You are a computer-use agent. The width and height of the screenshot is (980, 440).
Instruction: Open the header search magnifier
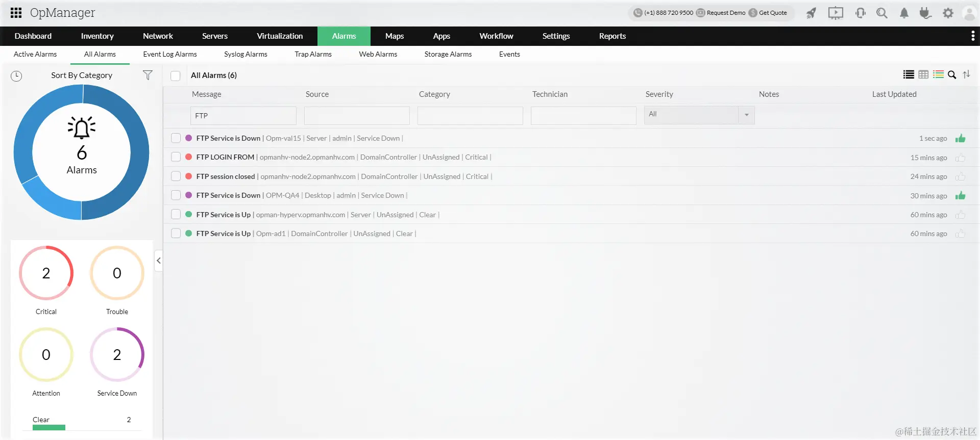point(882,13)
